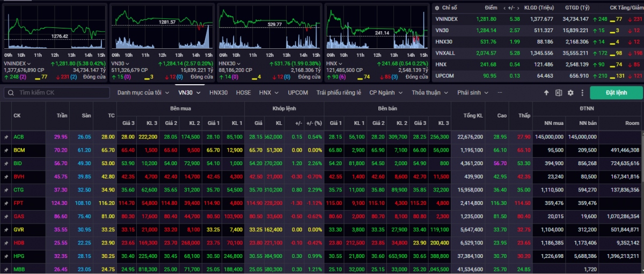Click the GVR matched price 33.25
This screenshot has width=644, height=274.
coord(255,229)
